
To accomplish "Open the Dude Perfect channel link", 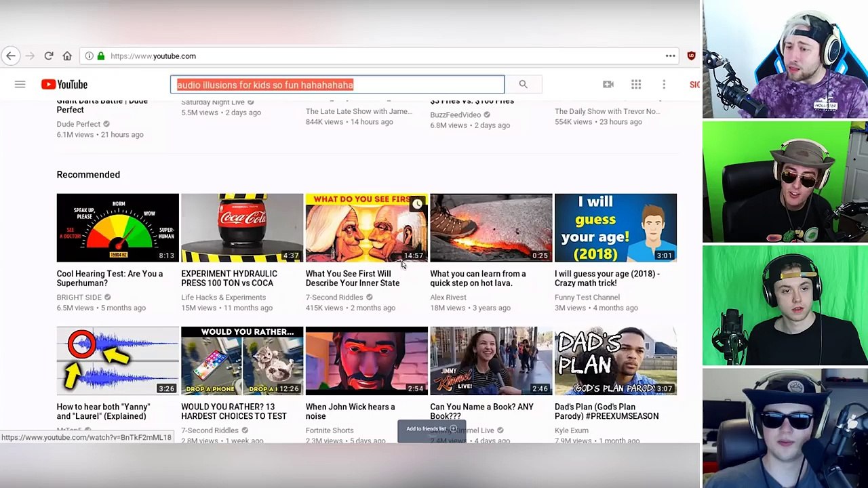I will [79, 124].
